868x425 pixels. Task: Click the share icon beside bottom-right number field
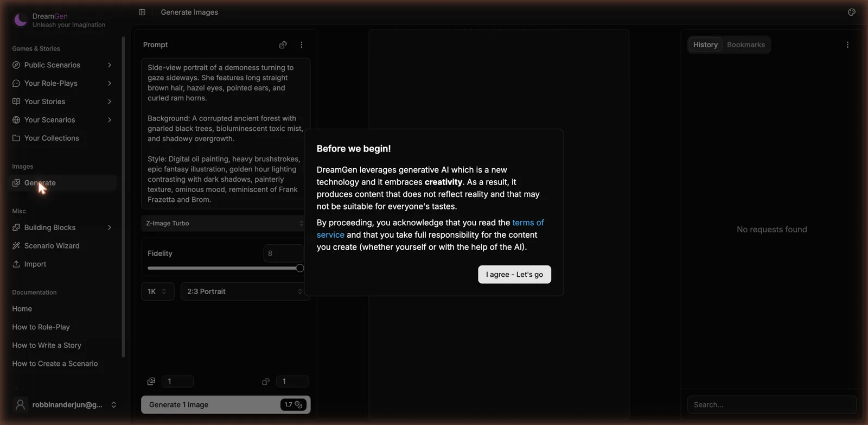click(x=266, y=382)
